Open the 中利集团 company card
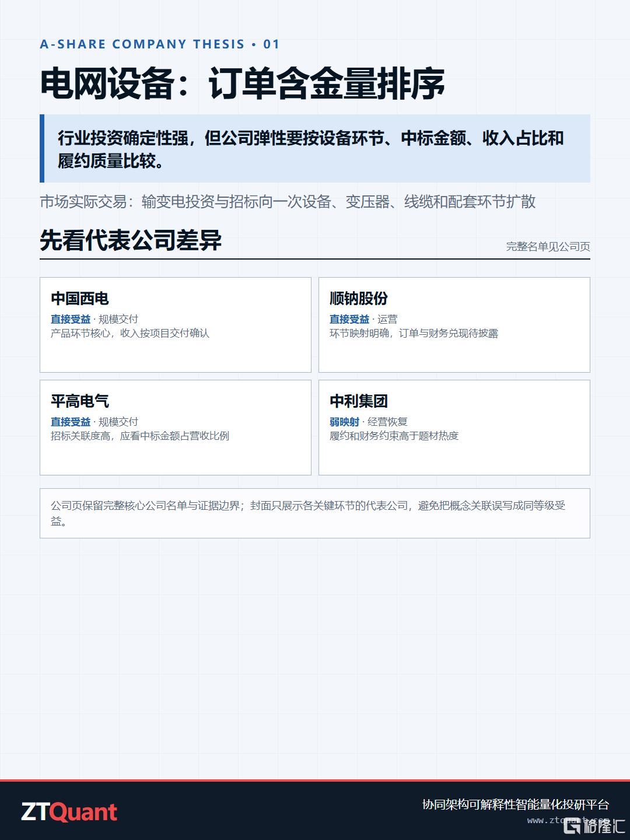The height and width of the screenshot is (840, 630). (x=454, y=428)
